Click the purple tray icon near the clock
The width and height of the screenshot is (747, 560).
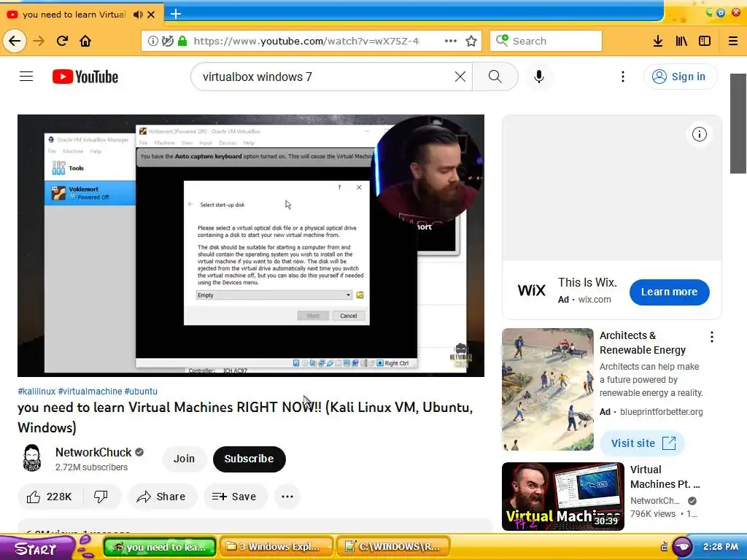pos(682,547)
